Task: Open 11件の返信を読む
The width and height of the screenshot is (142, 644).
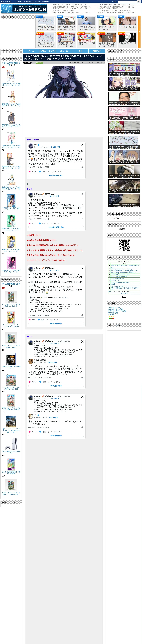Action: coord(56,436)
